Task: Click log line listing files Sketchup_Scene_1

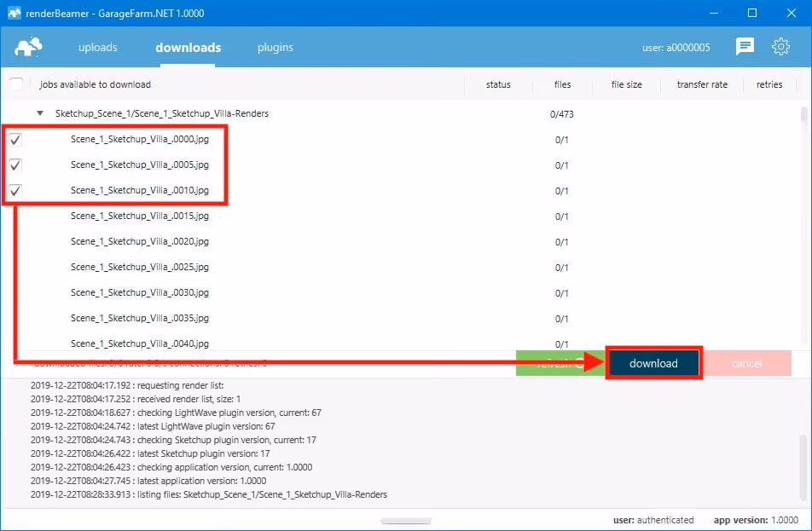Action: coord(209,494)
